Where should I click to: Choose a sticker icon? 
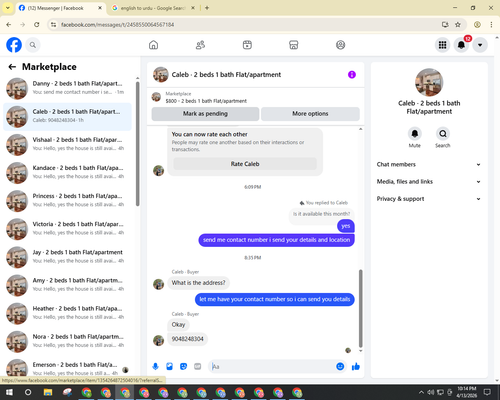click(x=183, y=367)
